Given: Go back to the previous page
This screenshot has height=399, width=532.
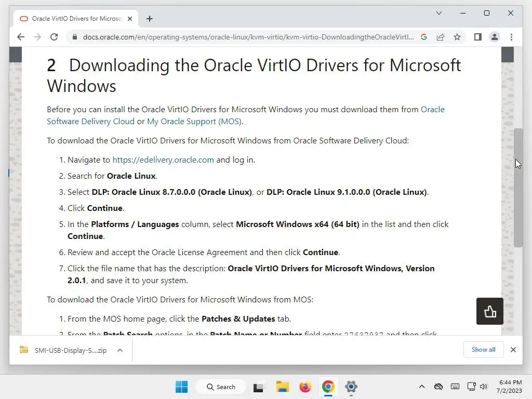Looking at the screenshot, I should click(x=21, y=37).
